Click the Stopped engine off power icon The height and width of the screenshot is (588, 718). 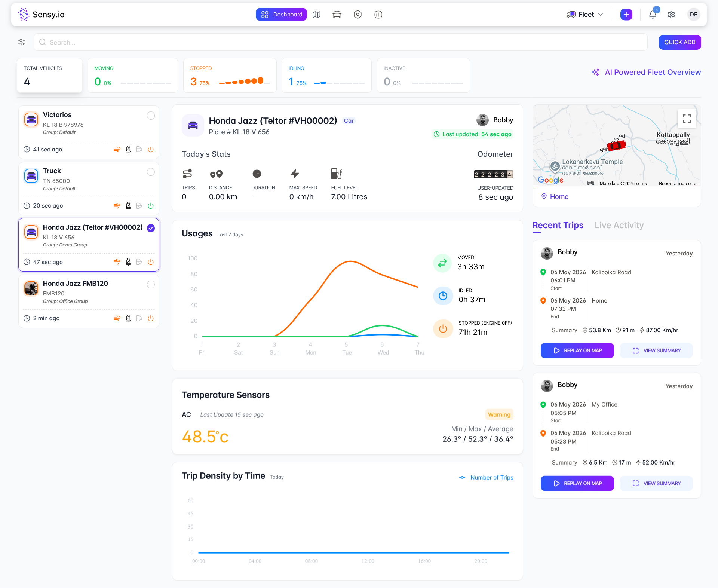click(x=443, y=328)
